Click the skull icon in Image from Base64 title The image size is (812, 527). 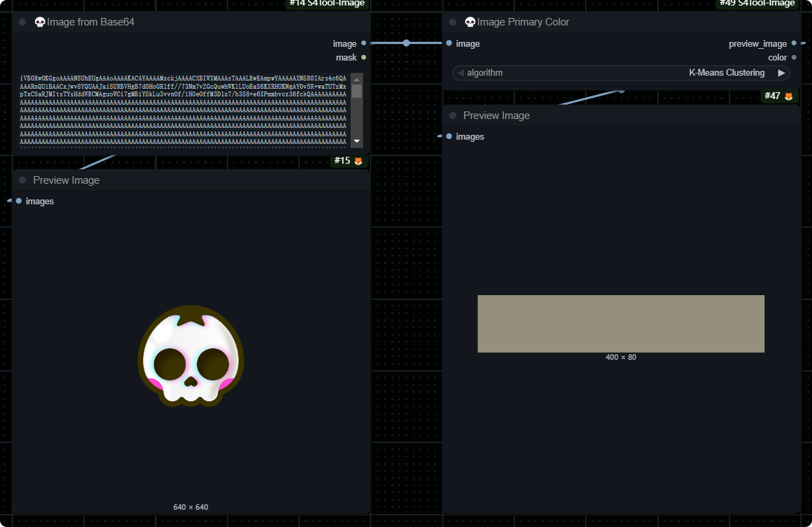click(40, 22)
